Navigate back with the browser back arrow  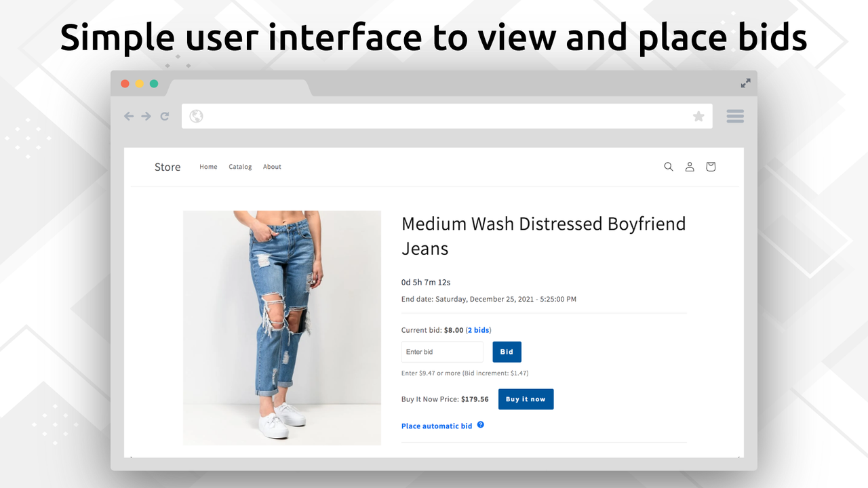129,116
